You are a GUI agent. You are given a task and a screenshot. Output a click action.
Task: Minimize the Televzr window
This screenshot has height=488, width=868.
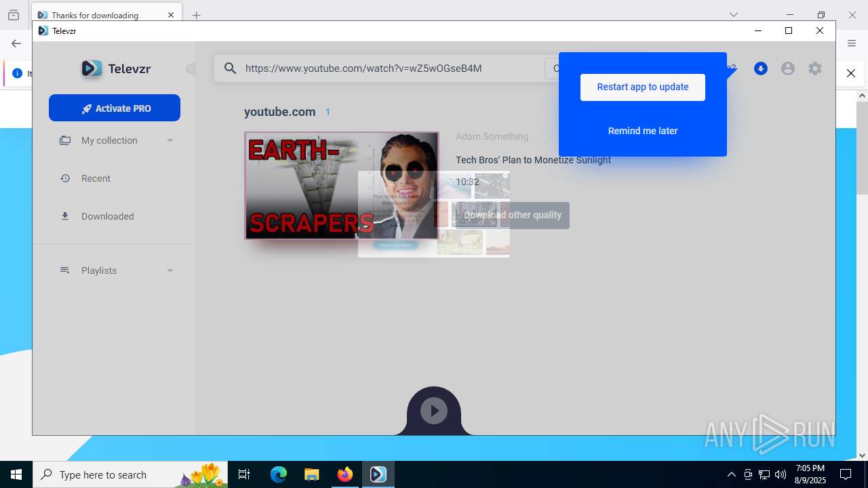pos(758,30)
